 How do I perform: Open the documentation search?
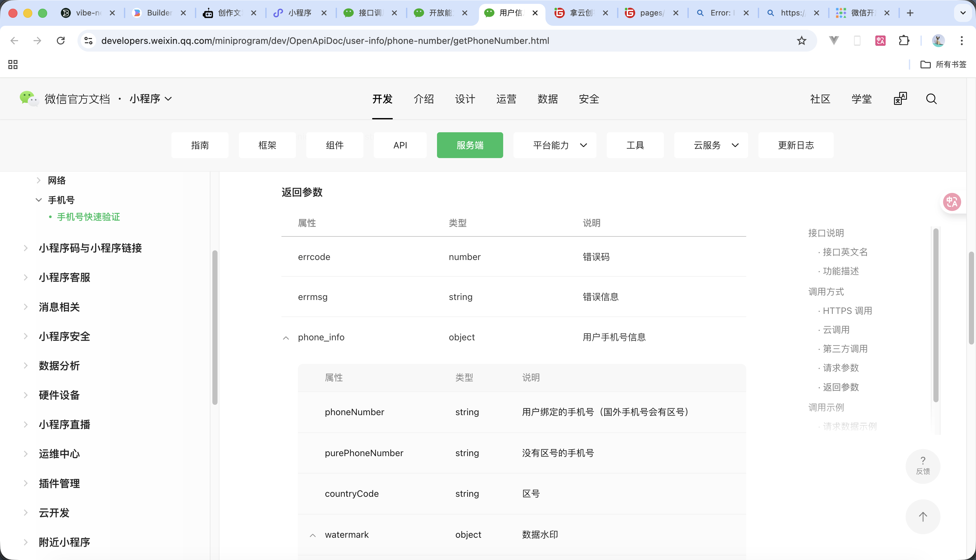[x=931, y=99]
